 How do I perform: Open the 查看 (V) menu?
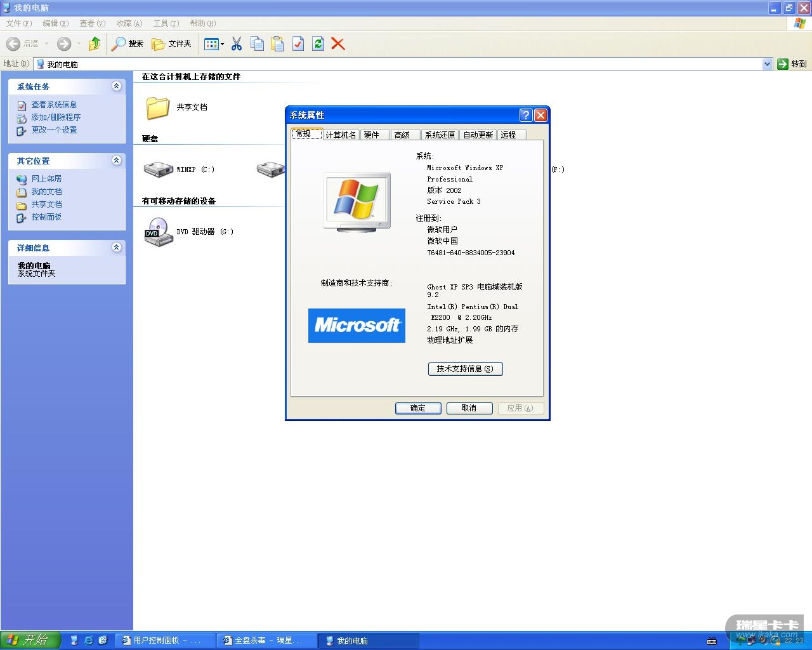tap(93, 23)
